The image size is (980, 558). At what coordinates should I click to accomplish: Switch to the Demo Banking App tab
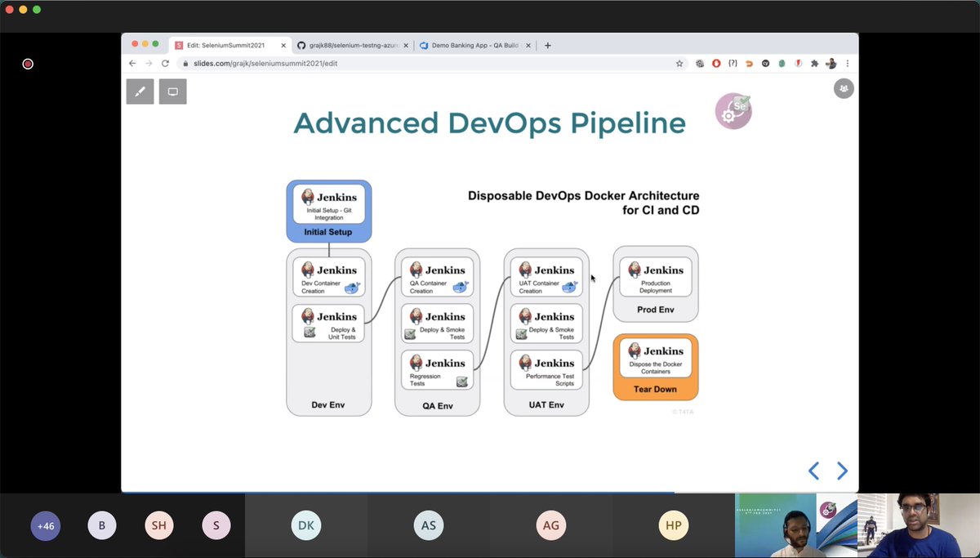(474, 45)
